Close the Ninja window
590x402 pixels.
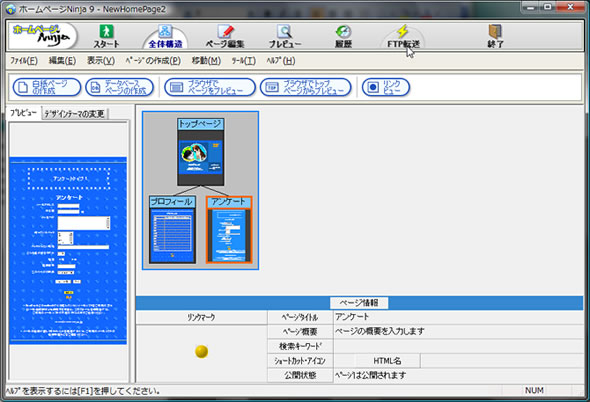(570, 7)
